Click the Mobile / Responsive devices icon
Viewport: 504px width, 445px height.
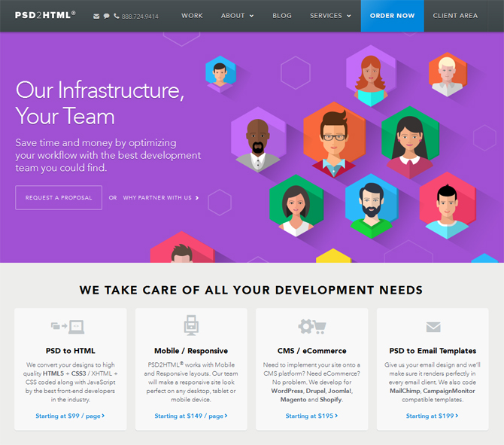coord(191,325)
